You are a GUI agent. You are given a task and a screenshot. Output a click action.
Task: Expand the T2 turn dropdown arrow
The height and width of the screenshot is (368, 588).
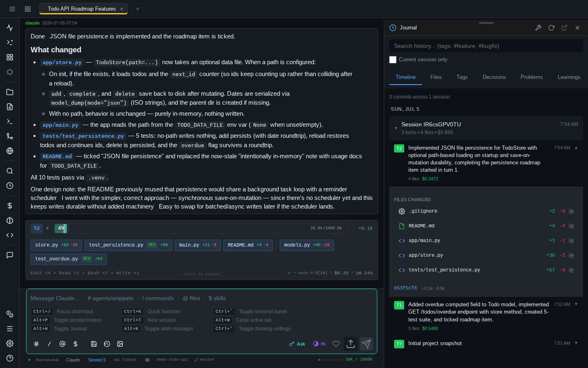tap(47, 228)
